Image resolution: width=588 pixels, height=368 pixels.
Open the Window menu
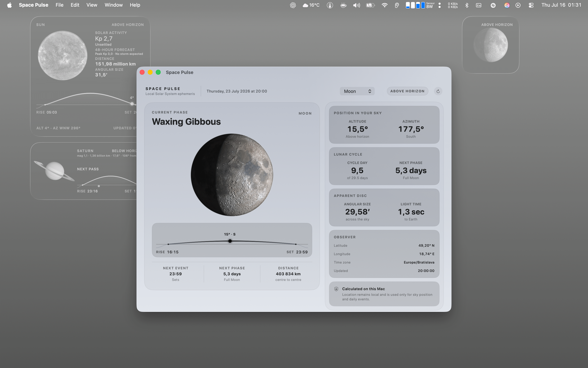click(114, 5)
